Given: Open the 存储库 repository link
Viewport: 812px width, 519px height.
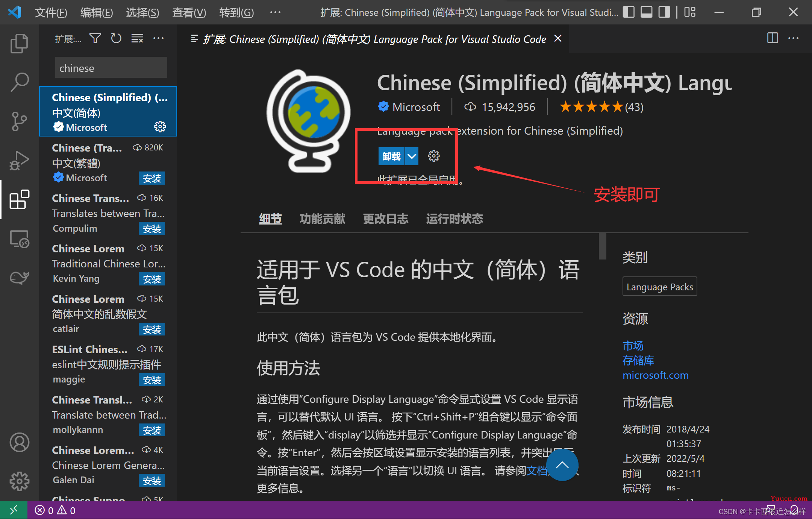Looking at the screenshot, I should point(638,360).
